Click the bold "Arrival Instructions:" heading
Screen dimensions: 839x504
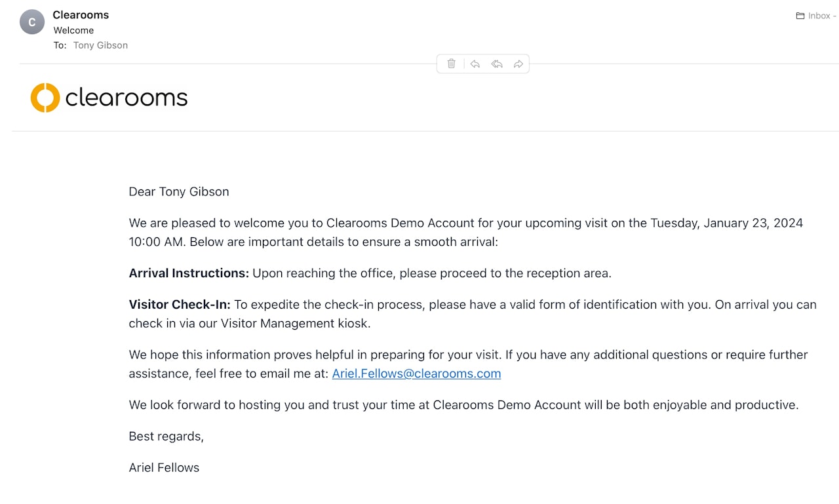[x=189, y=273]
